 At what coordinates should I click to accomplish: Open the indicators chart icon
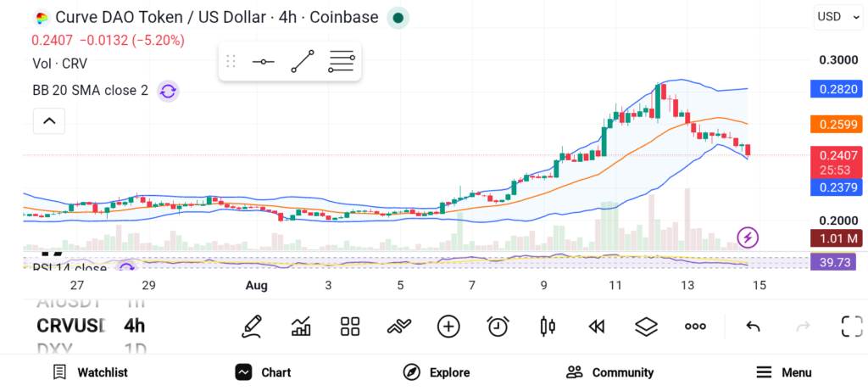(301, 327)
